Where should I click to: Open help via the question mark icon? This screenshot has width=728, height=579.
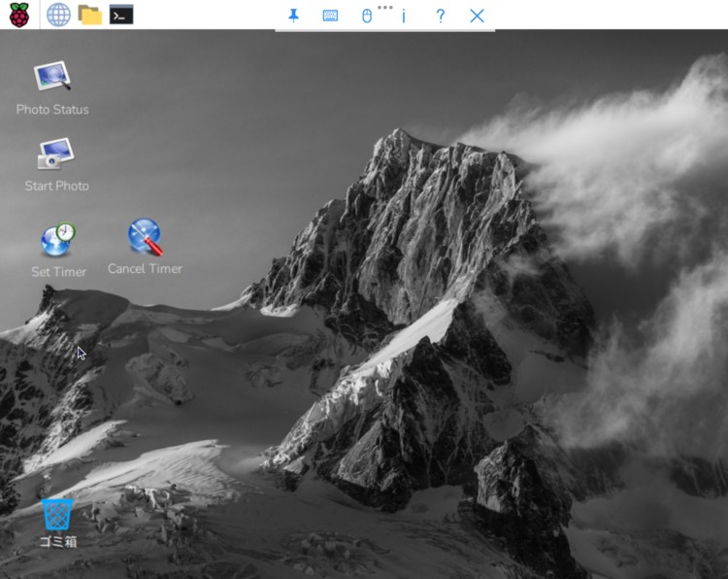(440, 16)
